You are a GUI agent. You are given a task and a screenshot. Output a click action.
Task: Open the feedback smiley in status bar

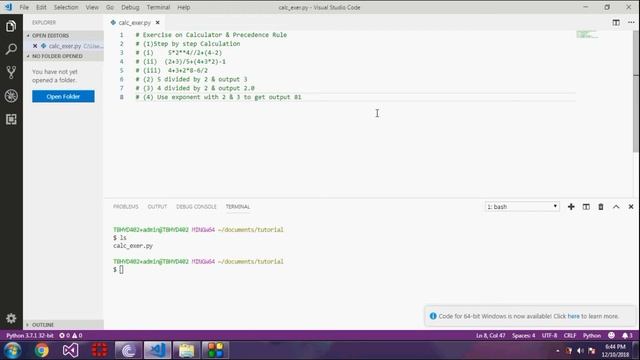coord(611,335)
